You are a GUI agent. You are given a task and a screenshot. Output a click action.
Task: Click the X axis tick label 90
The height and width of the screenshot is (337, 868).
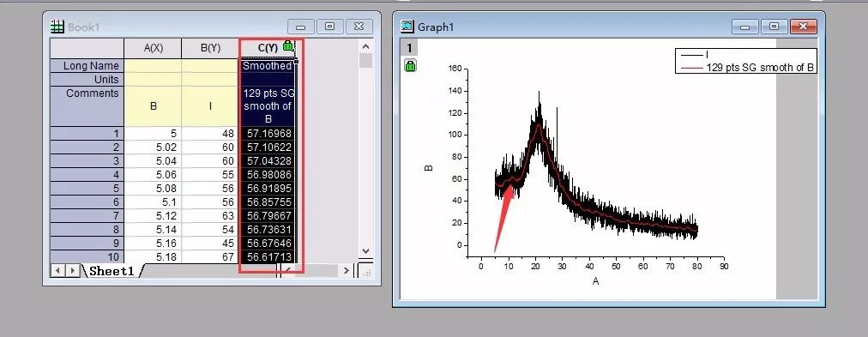point(723,267)
